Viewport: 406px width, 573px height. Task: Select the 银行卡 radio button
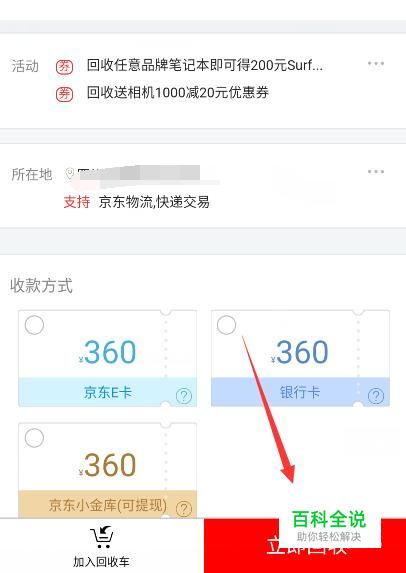[x=227, y=325]
